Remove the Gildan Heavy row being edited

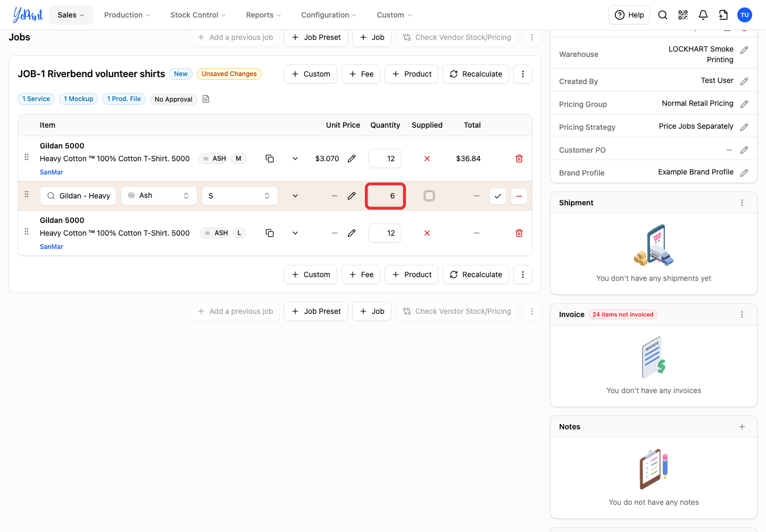pos(519,196)
